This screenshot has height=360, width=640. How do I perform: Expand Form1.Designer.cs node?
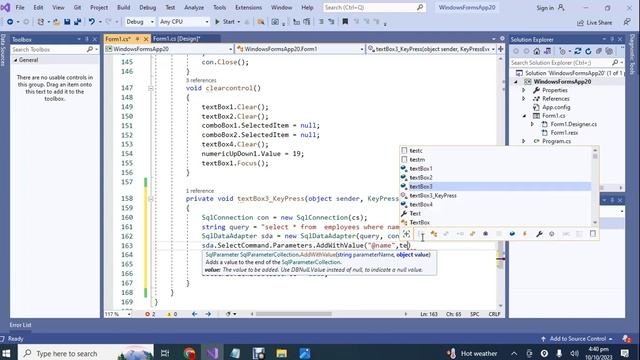(x=532, y=124)
